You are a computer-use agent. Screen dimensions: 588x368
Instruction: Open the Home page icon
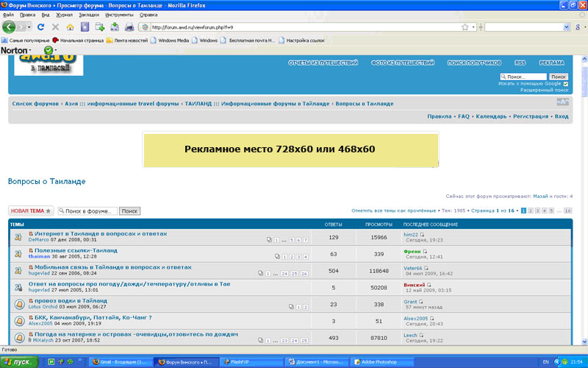(x=70, y=27)
